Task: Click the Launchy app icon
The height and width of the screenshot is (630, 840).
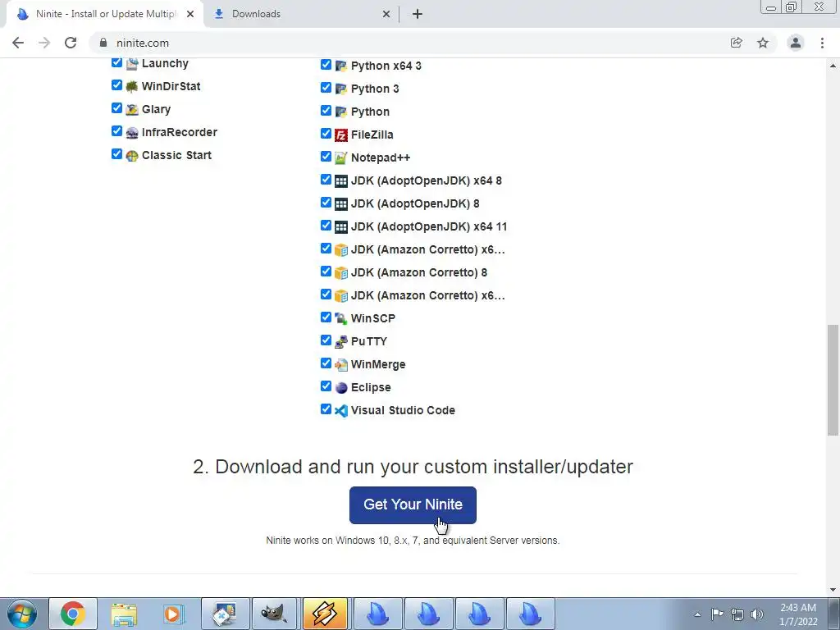Action: pos(132,64)
